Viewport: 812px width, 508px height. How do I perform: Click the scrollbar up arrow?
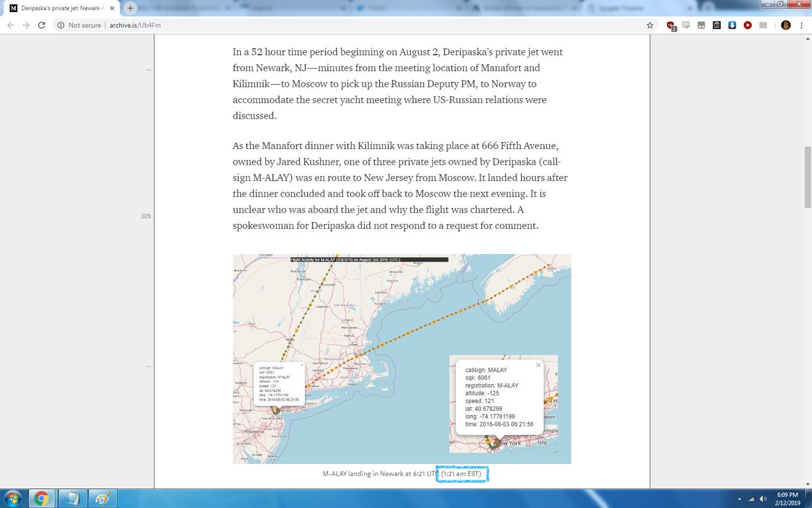pyautogui.click(x=807, y=40)
